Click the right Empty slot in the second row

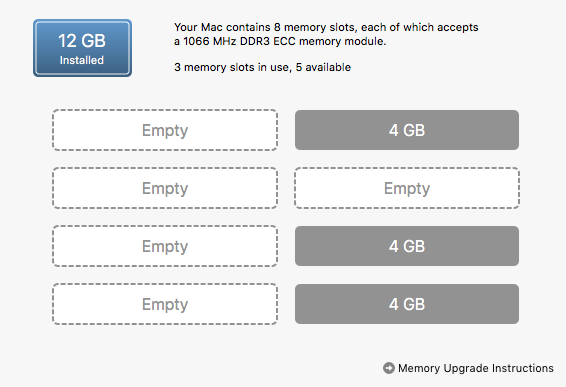tap(407, 188)
